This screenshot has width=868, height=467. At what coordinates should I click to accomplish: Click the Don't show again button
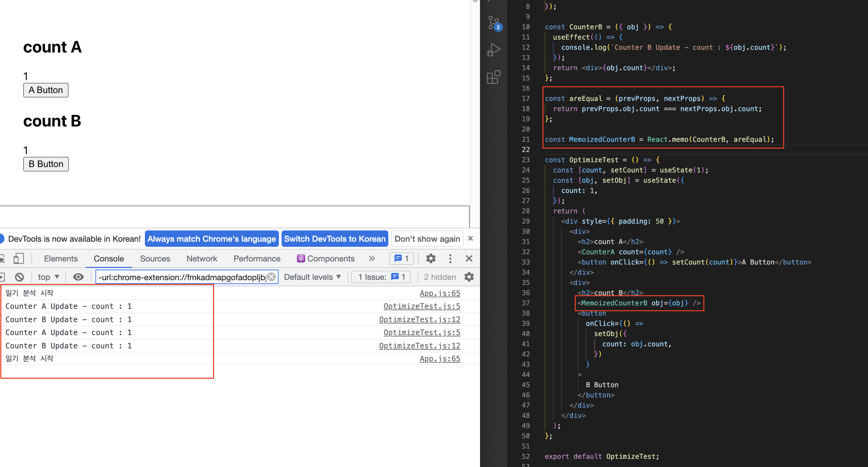point(427,239)
